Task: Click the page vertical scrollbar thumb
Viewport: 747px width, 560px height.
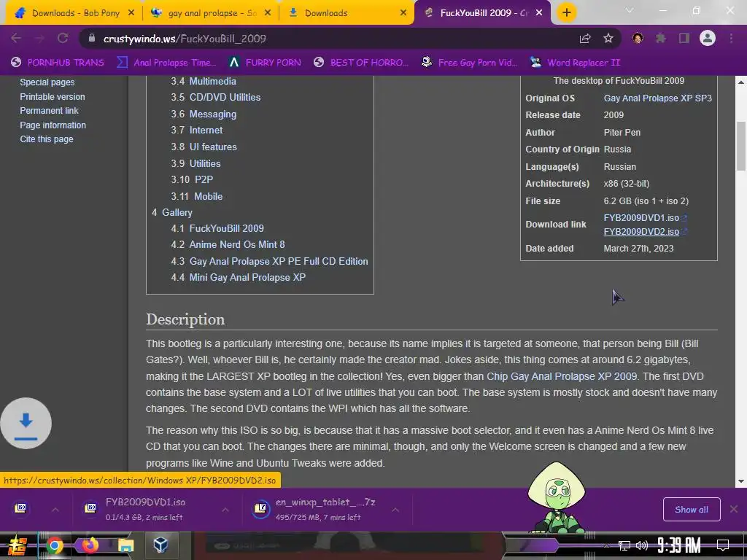Action: pos(741,146)
